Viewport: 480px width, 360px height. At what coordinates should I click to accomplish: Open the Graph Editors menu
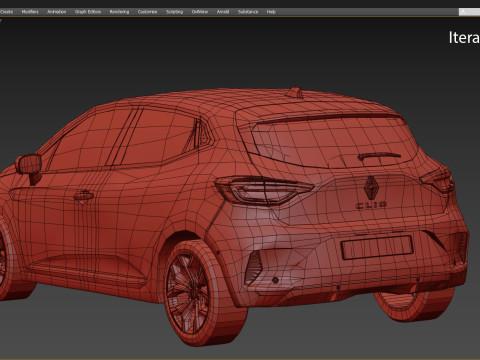click(88, 12)
